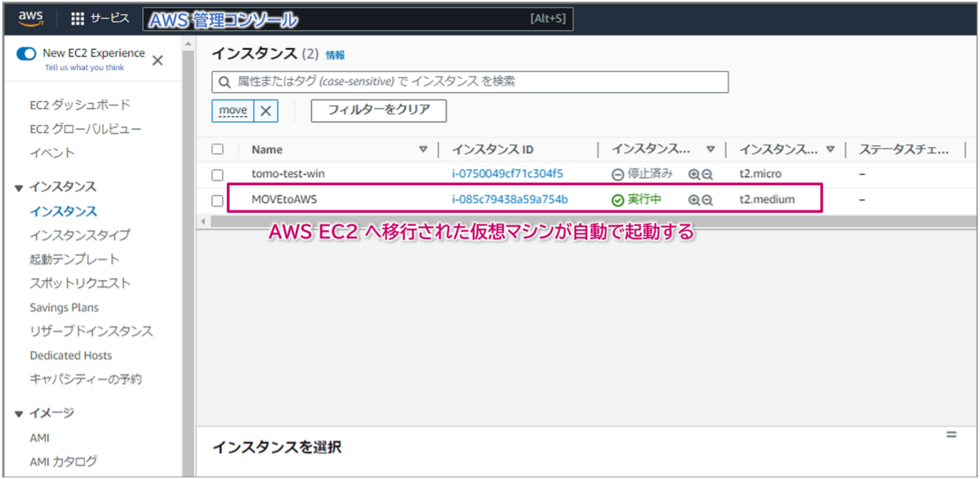Click the tomo-test-win name cell
This screenshot has height=479, width=980.
(288, 174)
